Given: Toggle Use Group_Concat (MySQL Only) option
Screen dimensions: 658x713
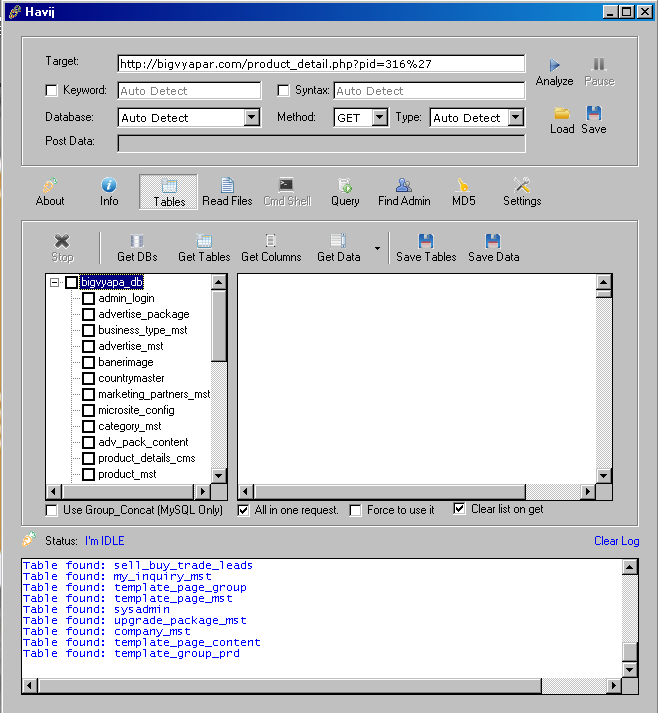Looking at the screenshot, I should (52, 510).
